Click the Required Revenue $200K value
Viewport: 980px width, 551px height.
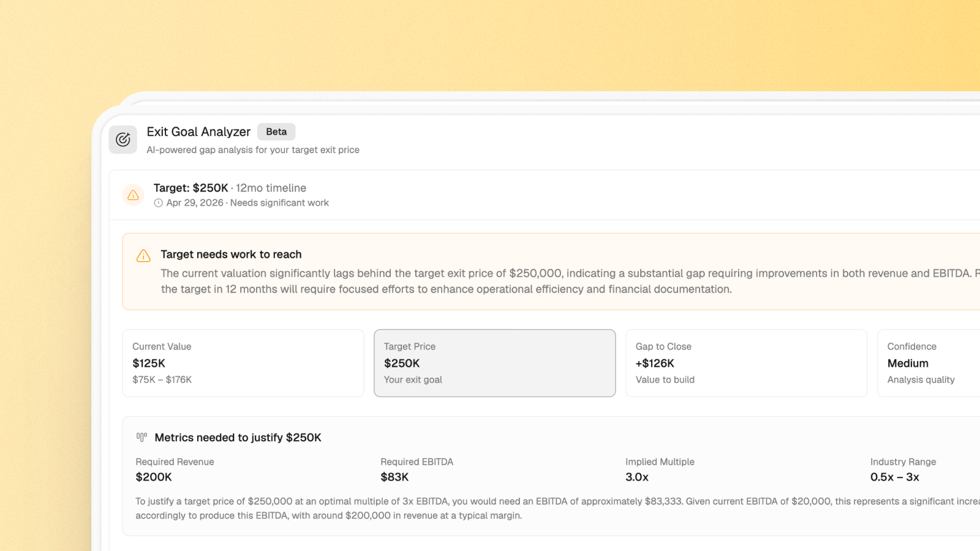coord(154,477)
